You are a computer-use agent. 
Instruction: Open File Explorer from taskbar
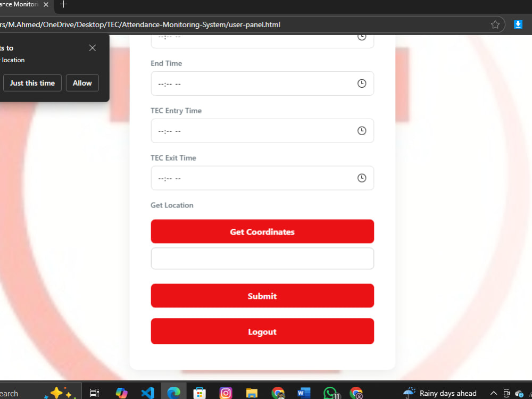tap(252, 393)
